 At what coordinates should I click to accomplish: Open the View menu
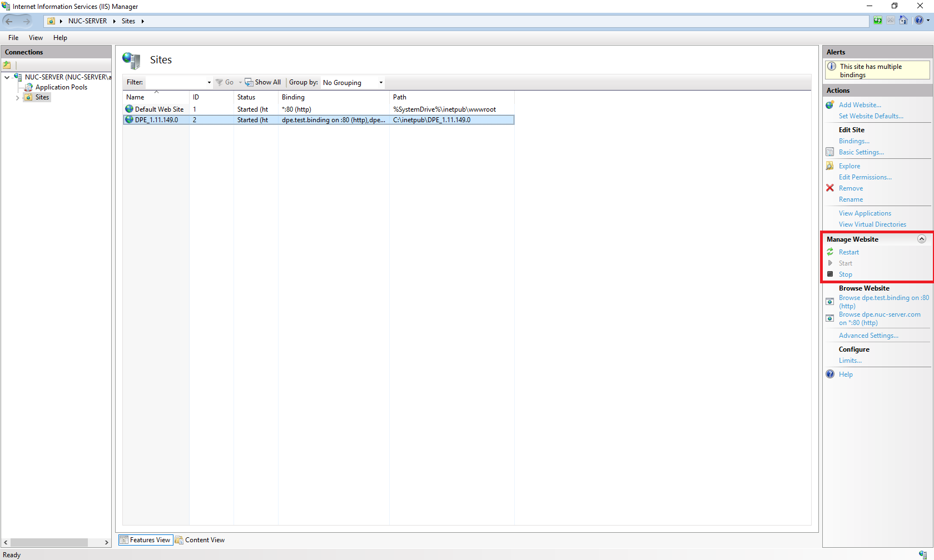point(36,38)
